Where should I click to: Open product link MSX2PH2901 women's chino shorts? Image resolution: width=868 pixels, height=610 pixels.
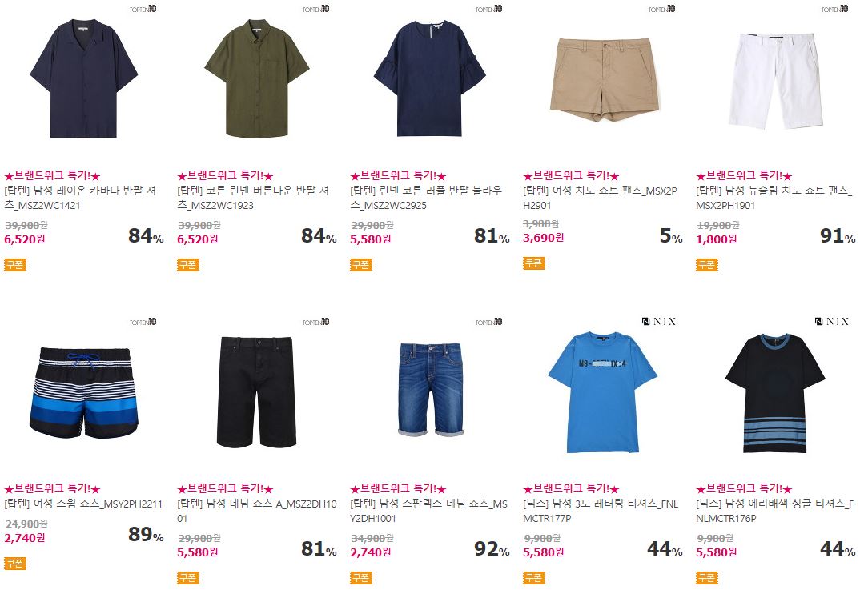pos(600,198)
